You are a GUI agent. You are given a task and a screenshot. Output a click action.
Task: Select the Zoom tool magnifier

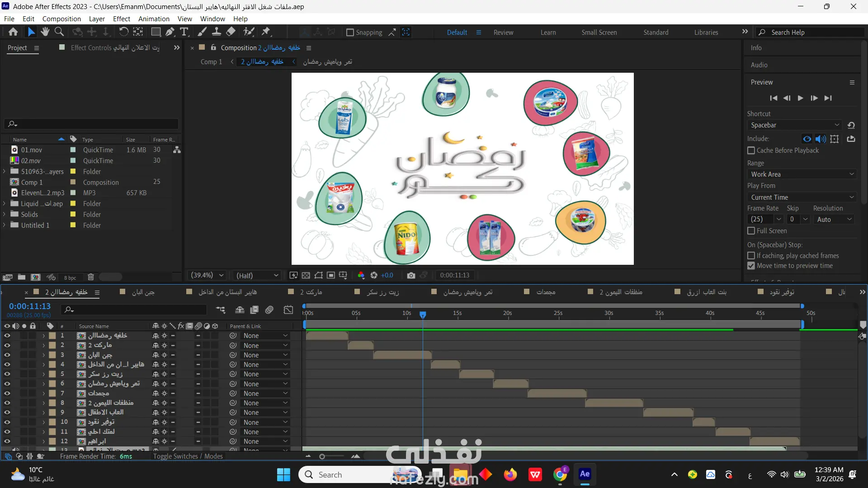(x=59, y=32)
